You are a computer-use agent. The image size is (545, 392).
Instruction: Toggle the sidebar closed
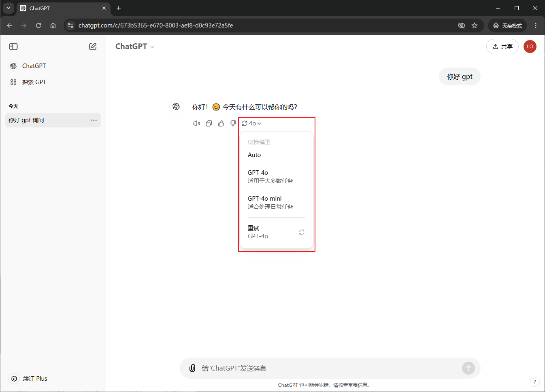pyautogui.click(x=13, y=47)
